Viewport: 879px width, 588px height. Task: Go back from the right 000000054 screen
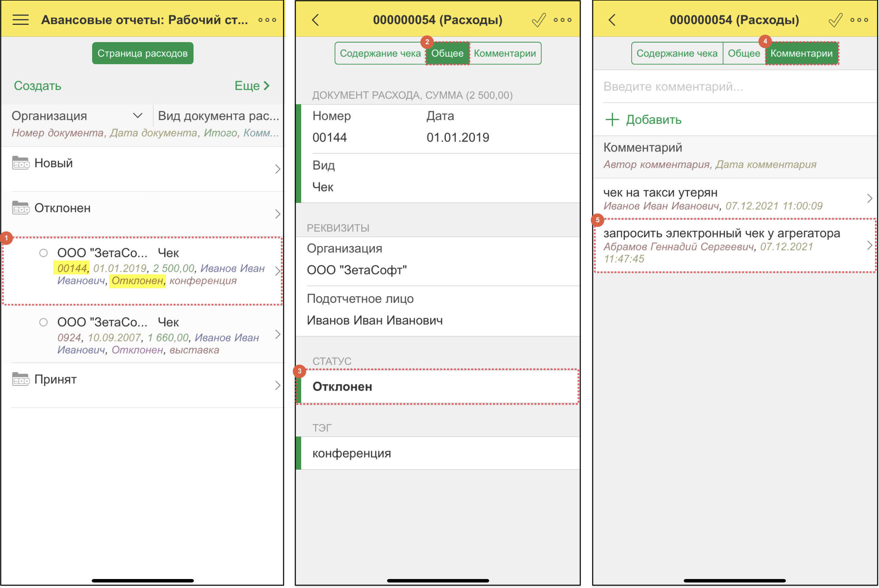click(612, 20)
